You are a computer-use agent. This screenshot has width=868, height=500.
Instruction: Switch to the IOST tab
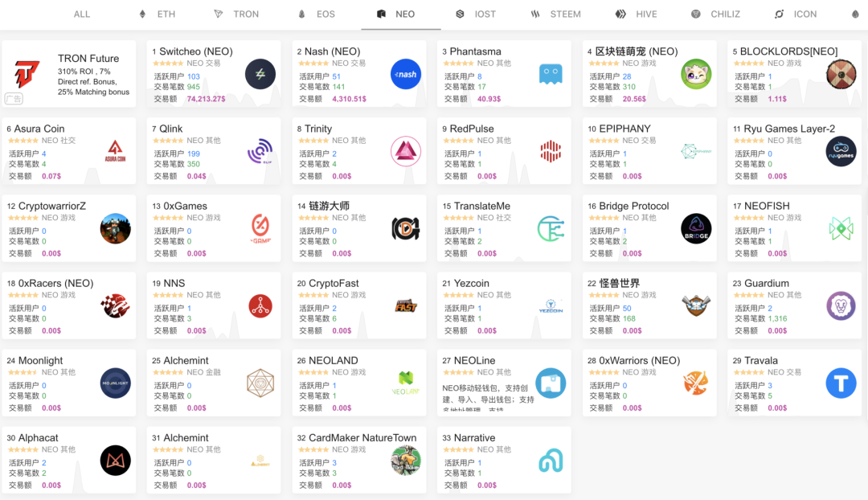pos(476,14)
